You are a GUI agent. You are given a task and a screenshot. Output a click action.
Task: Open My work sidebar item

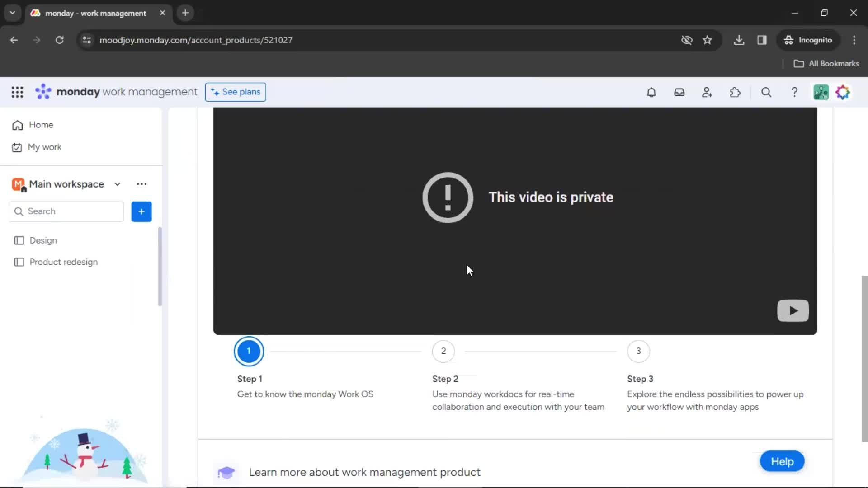(x=45, y=146)
